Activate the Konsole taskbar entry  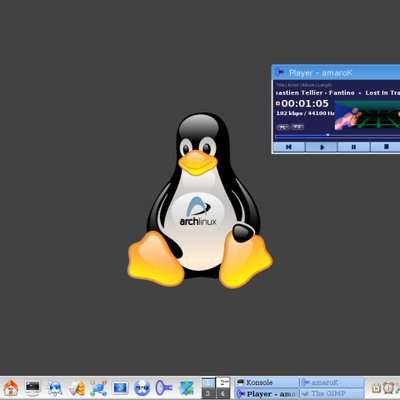click(267, 382)
